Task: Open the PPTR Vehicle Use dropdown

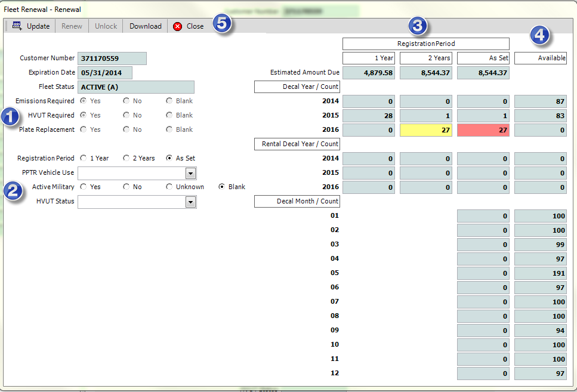Action: pyautogui.click(x=190, y=173)
